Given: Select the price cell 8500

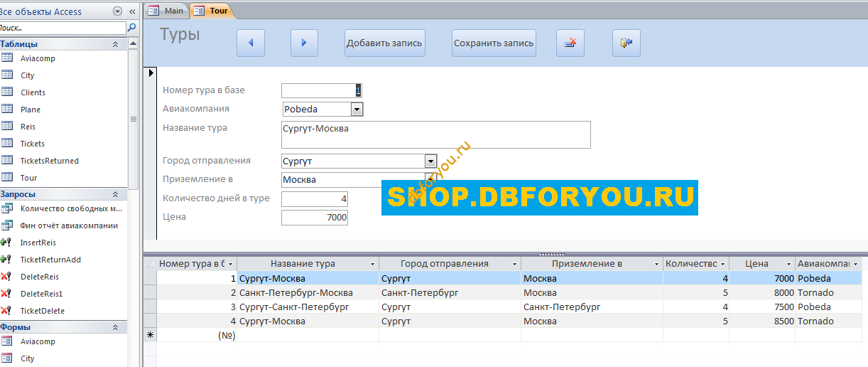Looking at the screenshot, I should (762, 321).
